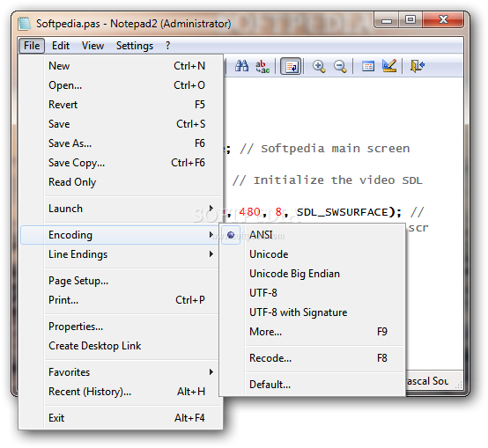This screenshot has height=448, width=488.
Task: Maximize the Notepad2 window
Action: tap(410, 20)
